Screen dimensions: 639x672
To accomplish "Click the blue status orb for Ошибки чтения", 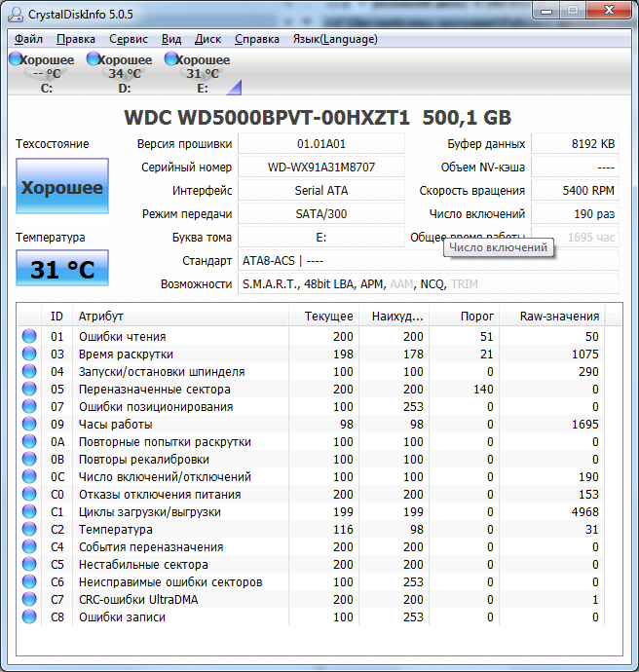I will (x=29, y=337).
